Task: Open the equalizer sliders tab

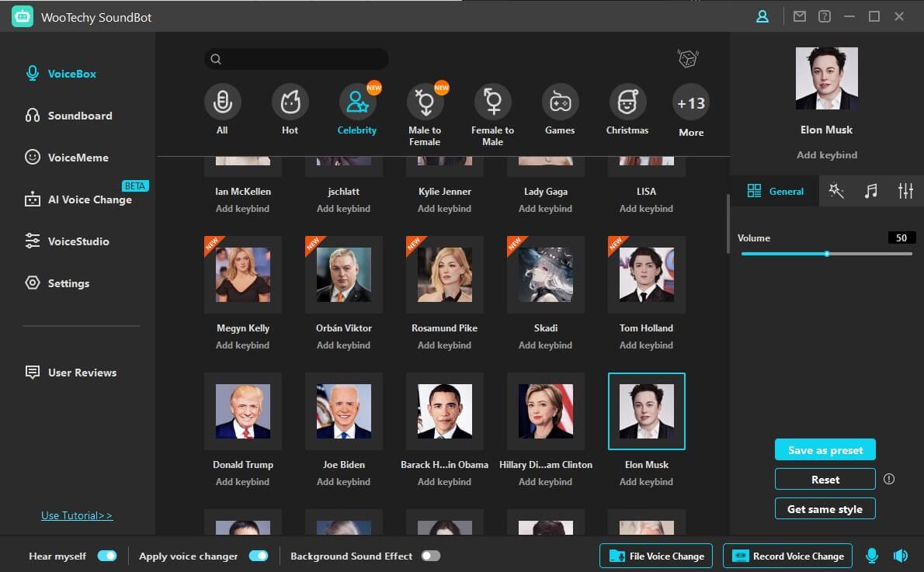Action: pyautogui.click(x=905, y=191)
